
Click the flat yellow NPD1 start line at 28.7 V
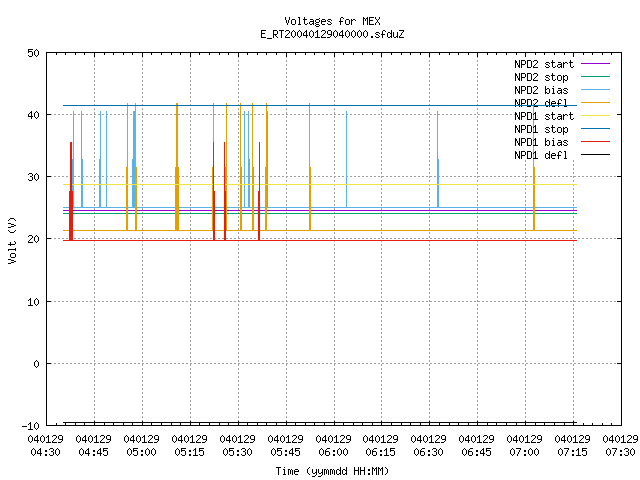click(x=320, y=184)
